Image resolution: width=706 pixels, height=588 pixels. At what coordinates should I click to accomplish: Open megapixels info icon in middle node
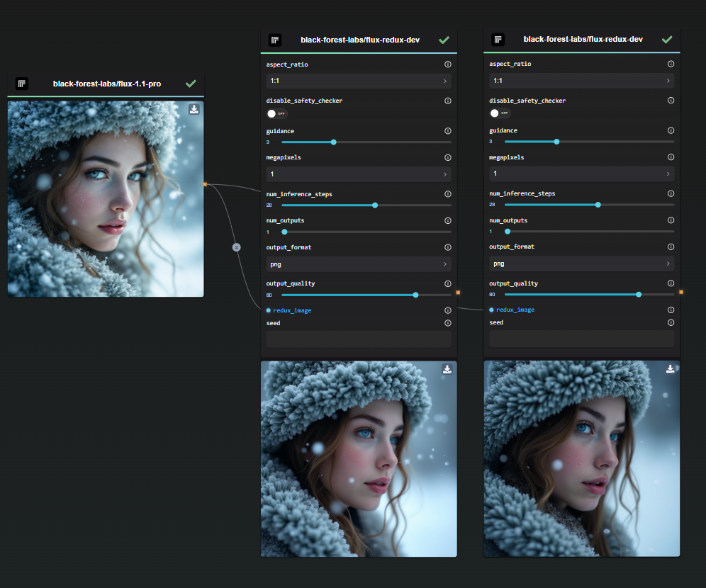pyautogui.click(x=447, y=157)
